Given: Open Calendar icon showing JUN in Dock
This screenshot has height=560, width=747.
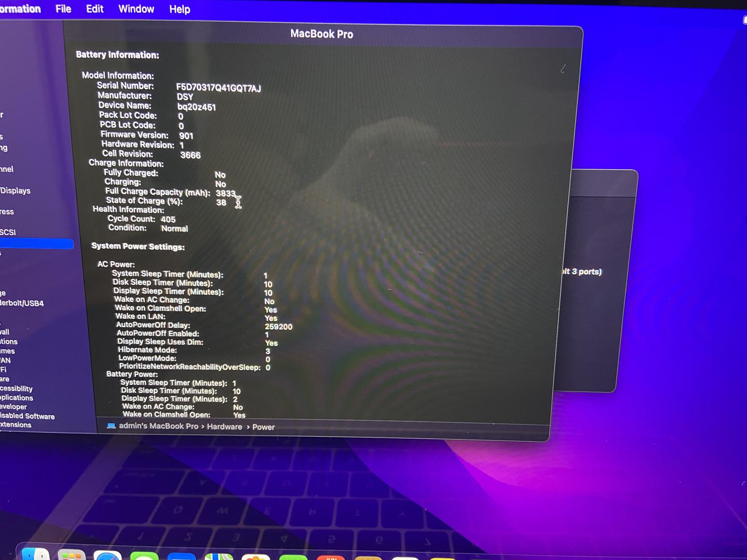Looking at the screenshot, I should [331, 557].
